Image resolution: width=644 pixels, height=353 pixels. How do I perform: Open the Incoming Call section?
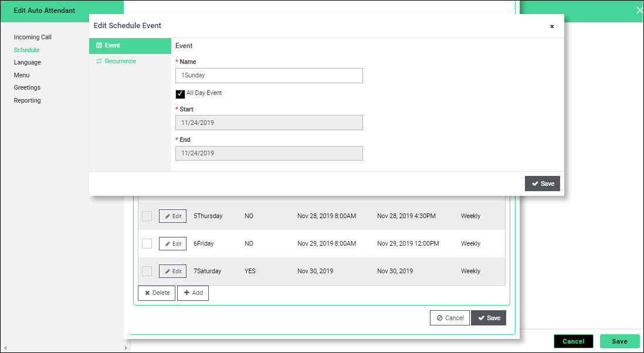coord(33,37)
